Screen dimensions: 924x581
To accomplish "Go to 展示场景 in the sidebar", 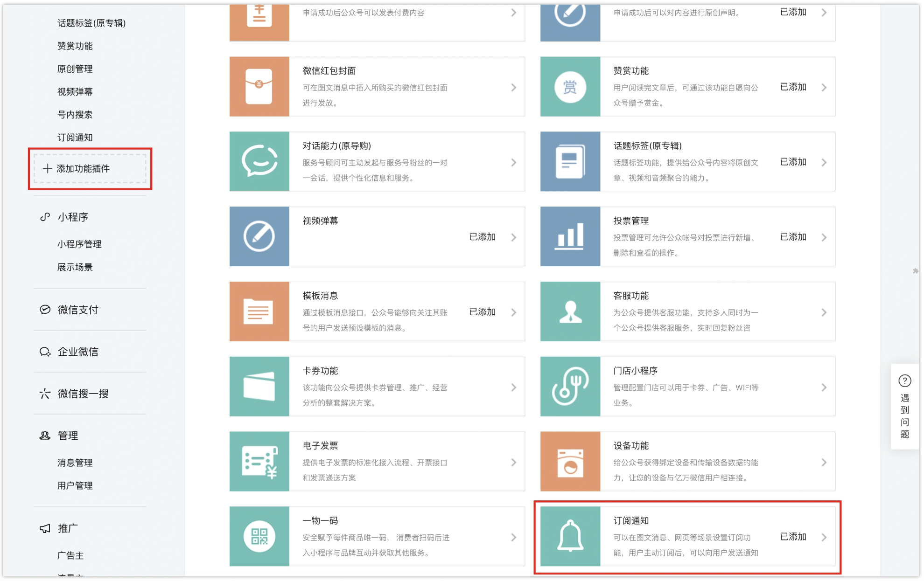I will (75, 267).
